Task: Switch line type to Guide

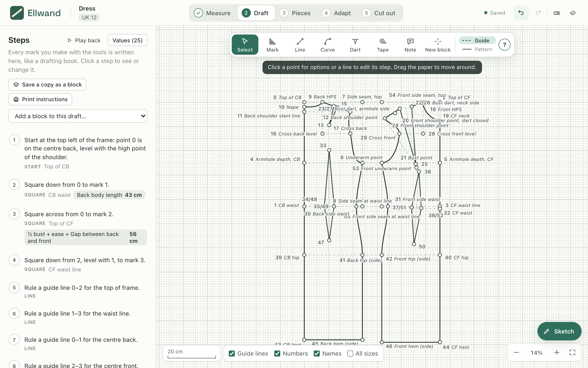Action: pyautogui.click(x=477, y=40)
